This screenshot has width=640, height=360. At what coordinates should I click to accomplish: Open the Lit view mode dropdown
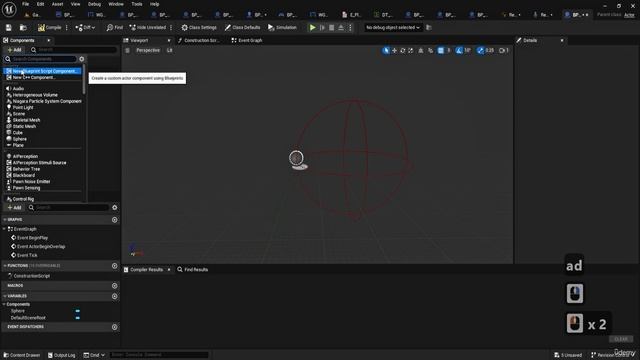(x=169, y=50)
